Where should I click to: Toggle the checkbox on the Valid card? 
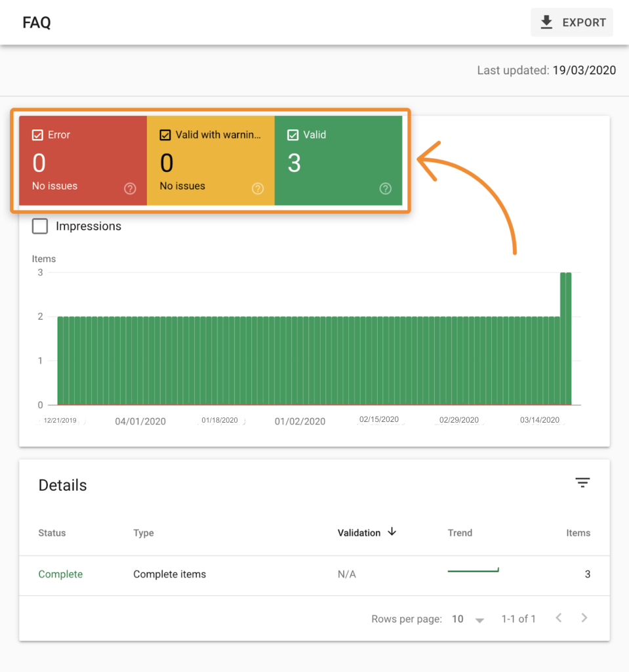[294, 135]
